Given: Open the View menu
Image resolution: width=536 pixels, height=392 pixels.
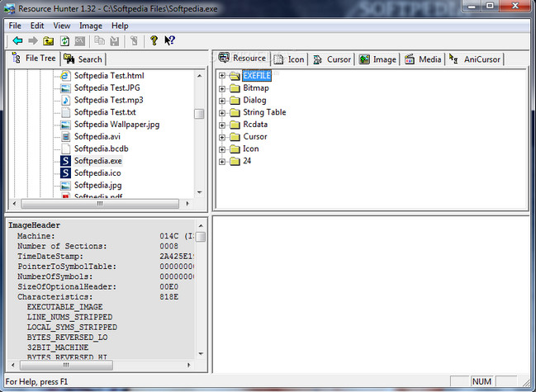Looking at the screenshot, I should (62, 26).
